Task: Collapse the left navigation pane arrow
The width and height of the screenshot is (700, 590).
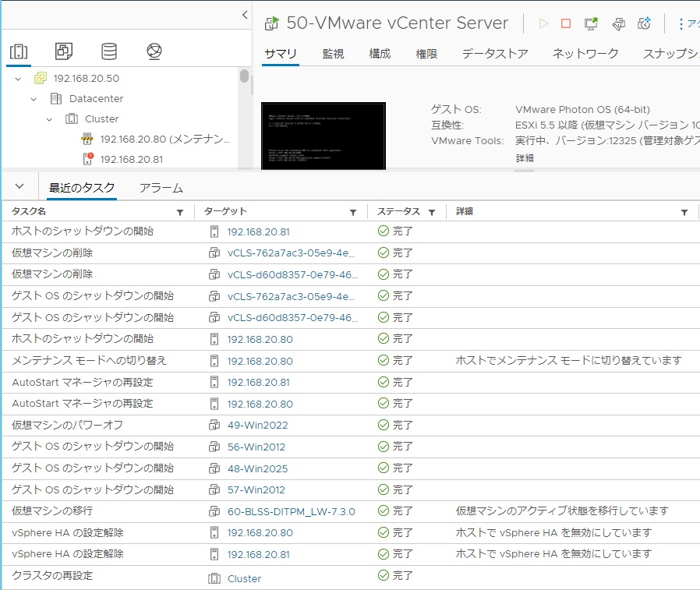Action: [x=245, y=15]
